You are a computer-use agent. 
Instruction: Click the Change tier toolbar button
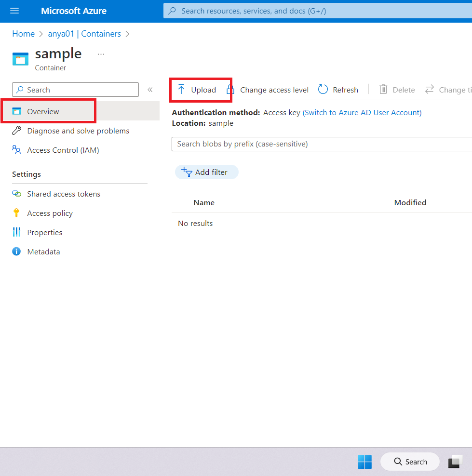coord(448,90)
